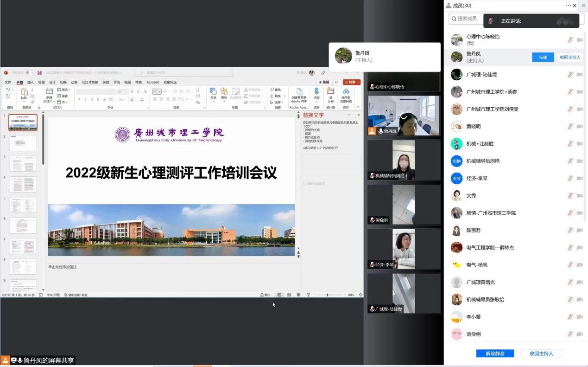Viewport: 588px width, 367px height.
Task: Toggle muted microphone for 广城理-陆佳煌
Action: pyautogui.click(x=570, y=75)
